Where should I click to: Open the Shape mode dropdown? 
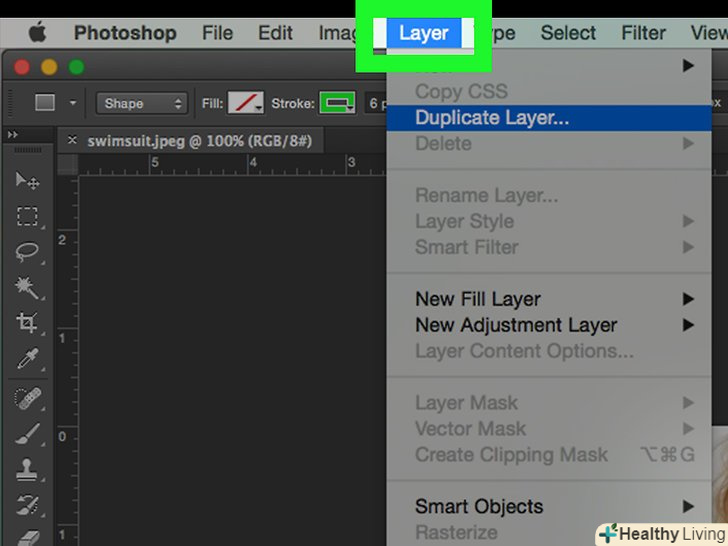click(142, 103)
